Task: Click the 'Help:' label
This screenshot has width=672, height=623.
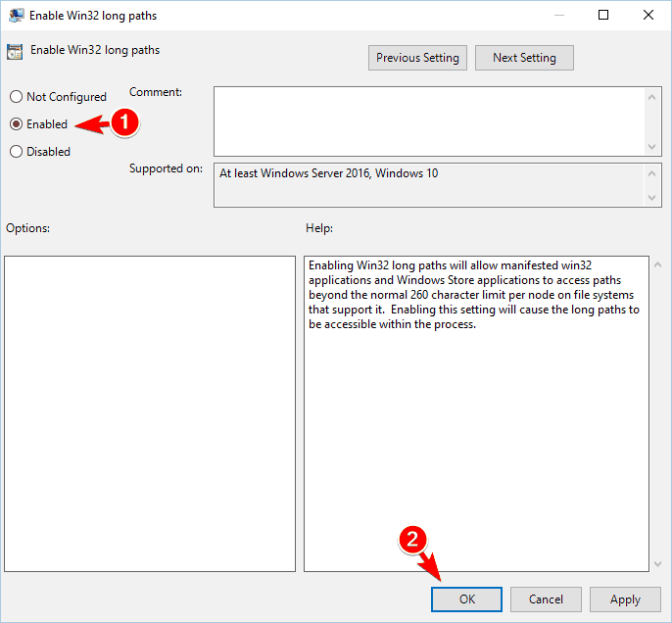Action: pos(319,228)
